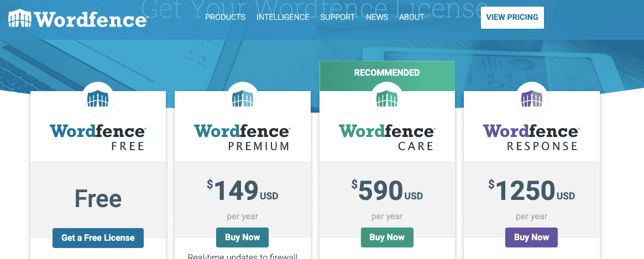Open the Intelligence menu
This screenshot has width=644, height=259.
[x=282, y=17]
